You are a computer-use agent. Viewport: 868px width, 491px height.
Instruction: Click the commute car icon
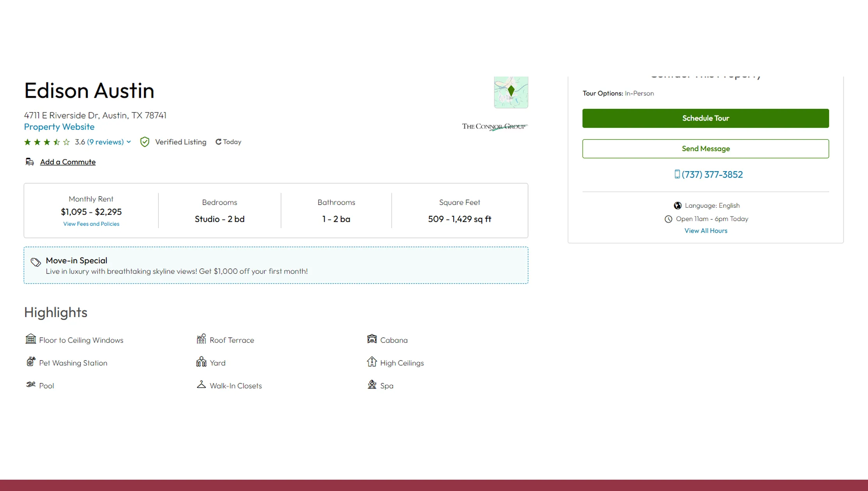pos(30,162)
